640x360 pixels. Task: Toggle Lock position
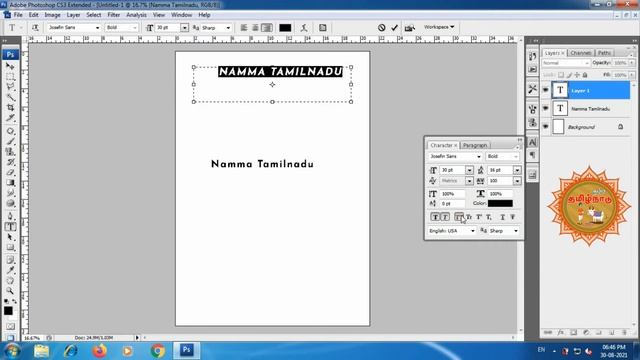577,75
